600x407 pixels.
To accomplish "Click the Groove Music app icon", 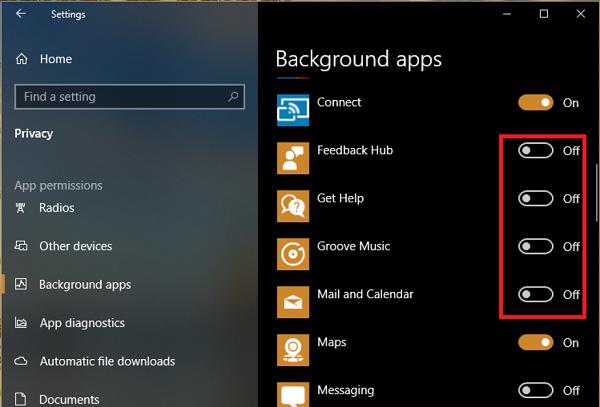I will click(292, 253).
